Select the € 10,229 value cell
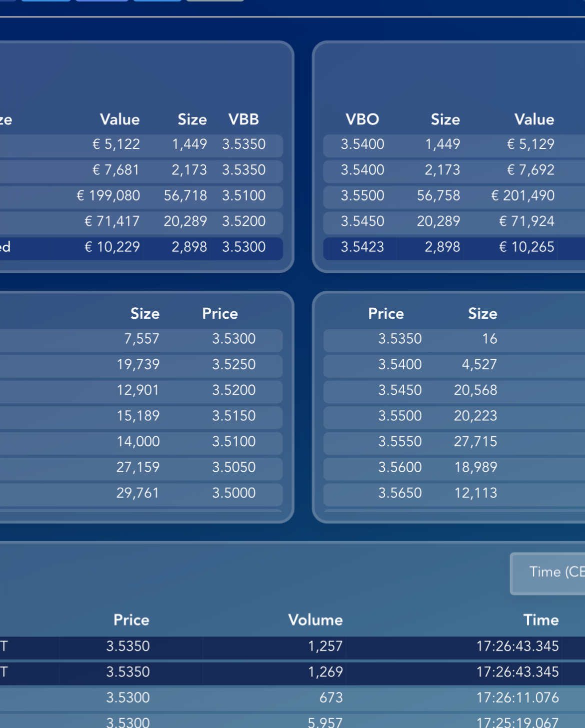This screenshot has height=728, width=585. click(112, 247)
